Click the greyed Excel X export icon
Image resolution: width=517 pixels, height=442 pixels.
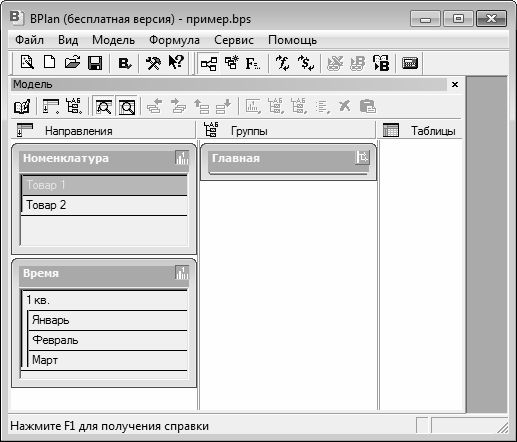[335, 63]
